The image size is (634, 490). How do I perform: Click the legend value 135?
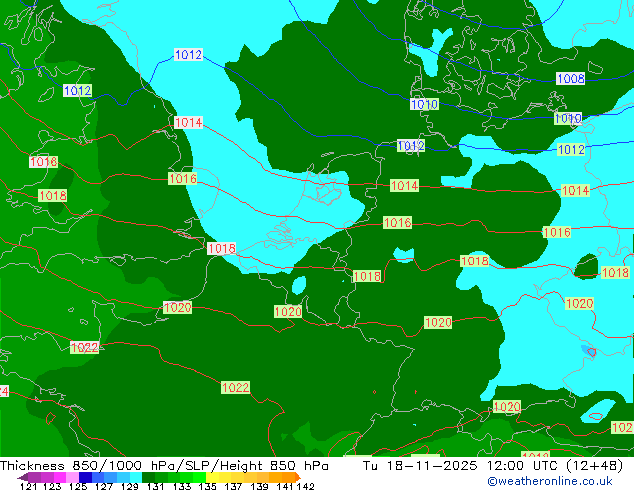[207, 486]
